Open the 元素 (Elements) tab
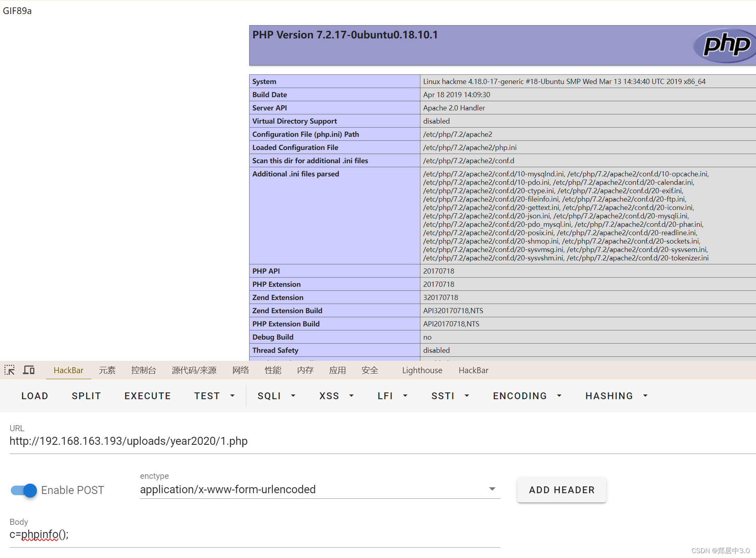This screenshot has height=558, width=756. [x=107, y=370]
